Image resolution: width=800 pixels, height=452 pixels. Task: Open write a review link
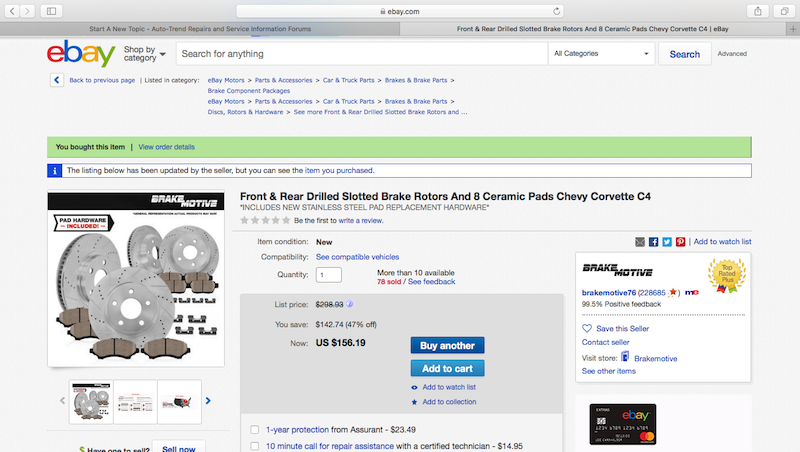point(360,220)
